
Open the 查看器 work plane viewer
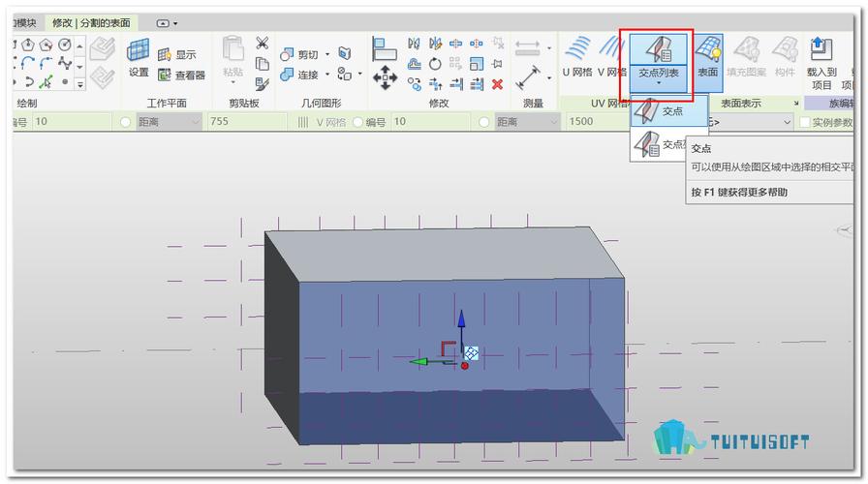pos(181,75)
